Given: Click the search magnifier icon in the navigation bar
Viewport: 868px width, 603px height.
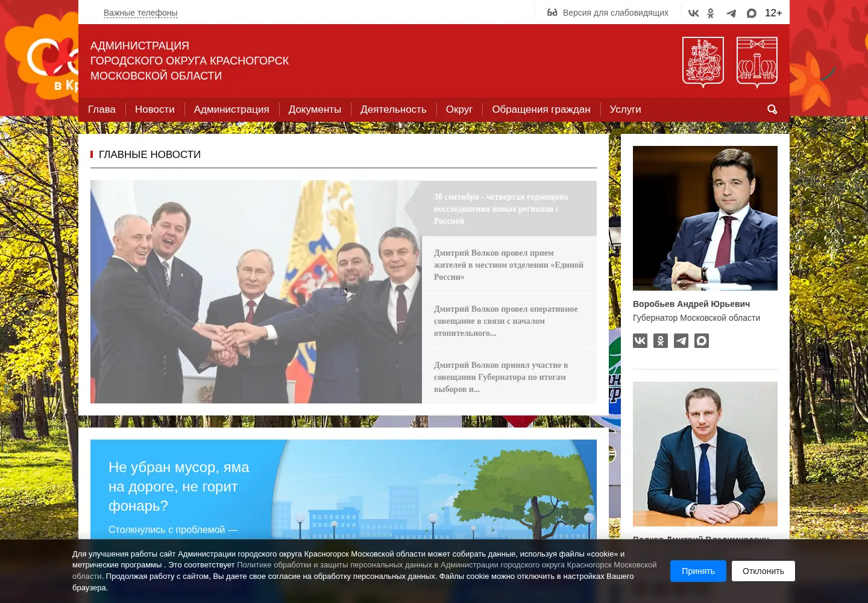Looking at the screenshot, I should click(x=772, y=109).
